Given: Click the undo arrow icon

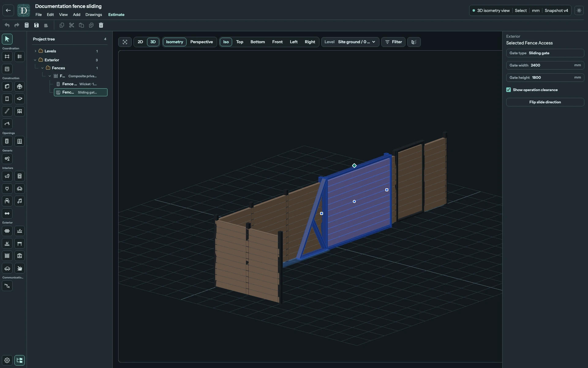Looking at the screenshot, I should [x=7, y=25].
